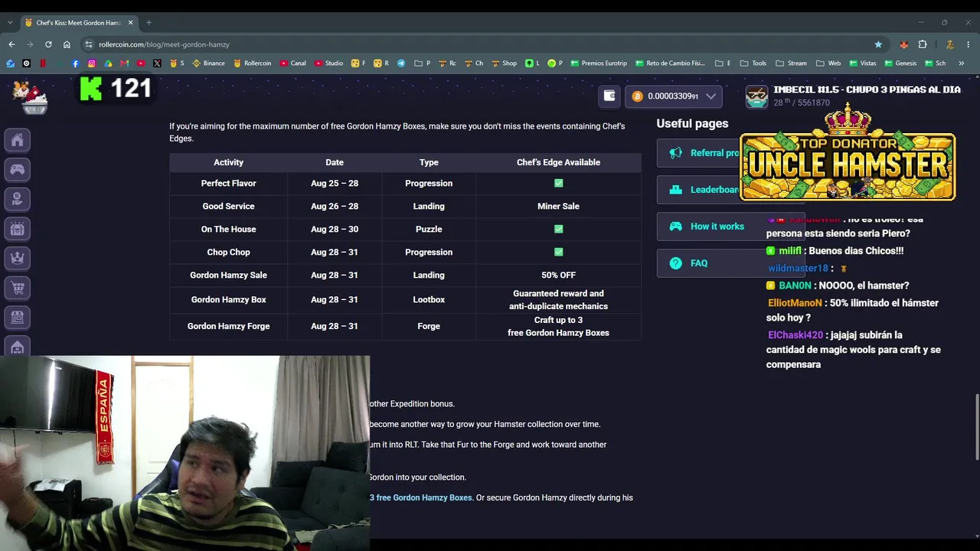Click the '50% OFF' table cell
Viewport: 980px width, 551px height.
(558, 275)
